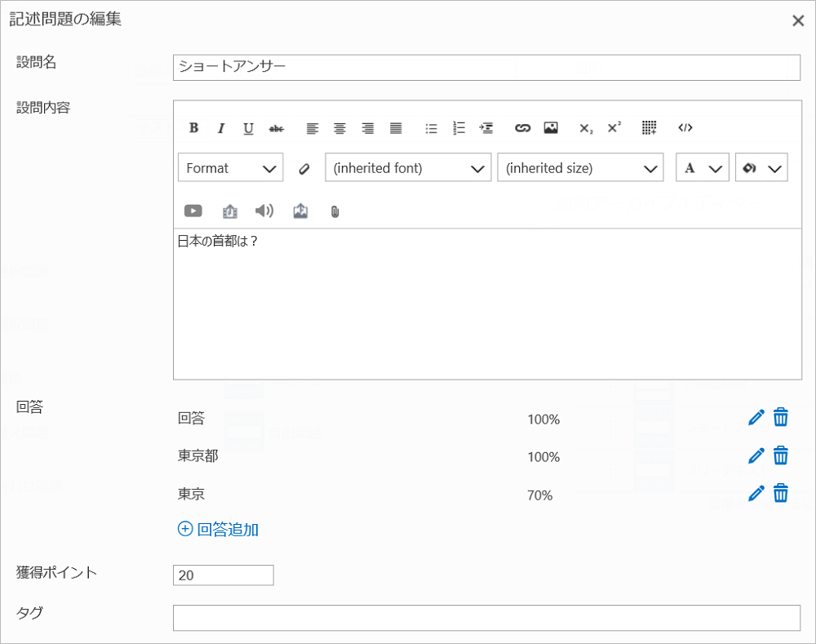Toggle underline text formatting
The height and width of the screenshot is (644, 816).
point(248,128)
